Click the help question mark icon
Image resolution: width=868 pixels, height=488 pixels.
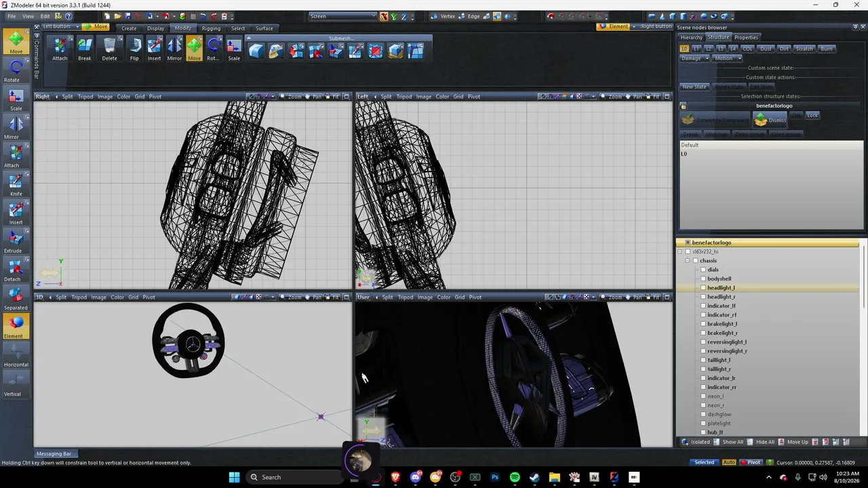point(68,16)
